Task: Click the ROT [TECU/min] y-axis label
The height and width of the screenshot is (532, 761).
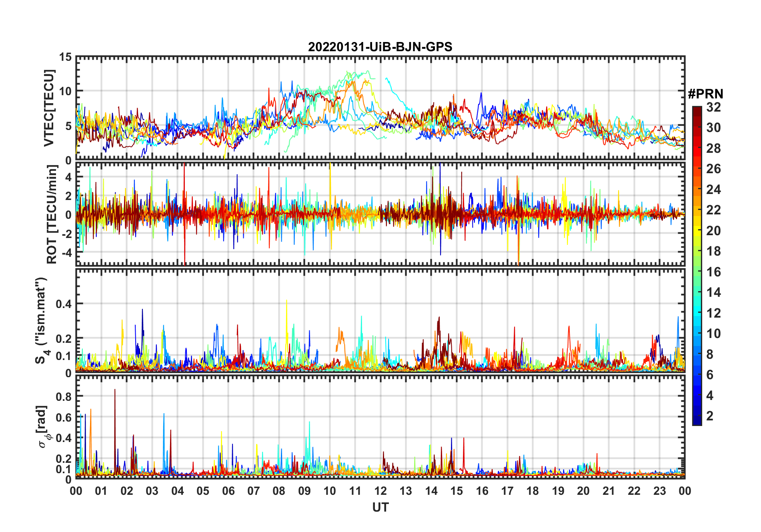Action: coord(52,214)
